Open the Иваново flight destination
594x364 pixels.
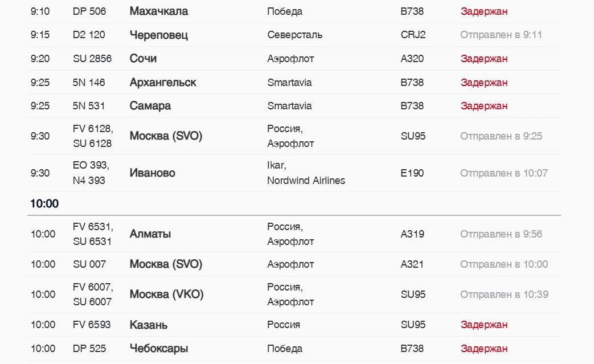[x=152, y=173]
